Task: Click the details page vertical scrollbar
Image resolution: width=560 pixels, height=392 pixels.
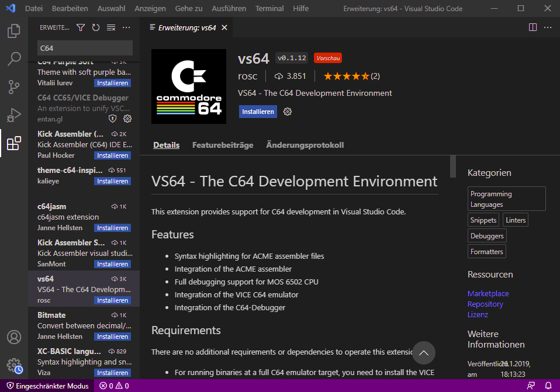Action: (x=453, y=166)
